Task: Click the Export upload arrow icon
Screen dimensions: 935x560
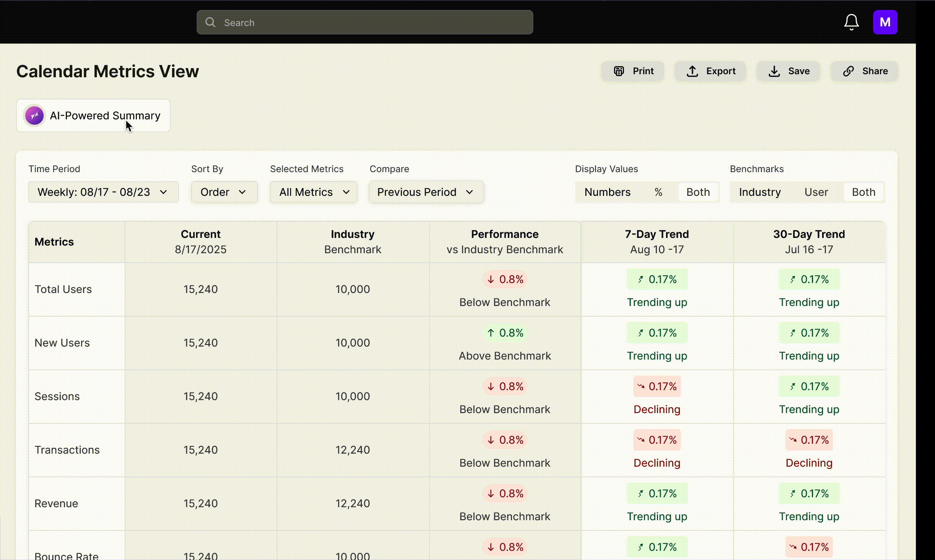Action: pyautogui.click(x=692, y=71)
